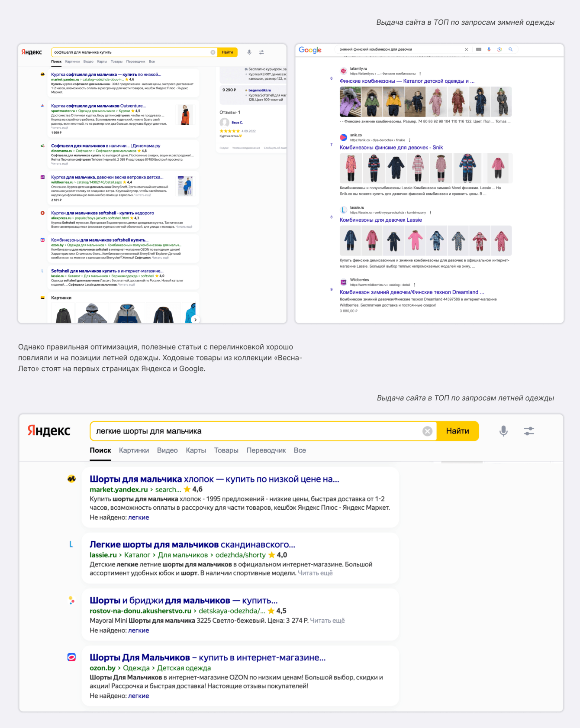Click Google Lens image search icon

coord(499,49)
